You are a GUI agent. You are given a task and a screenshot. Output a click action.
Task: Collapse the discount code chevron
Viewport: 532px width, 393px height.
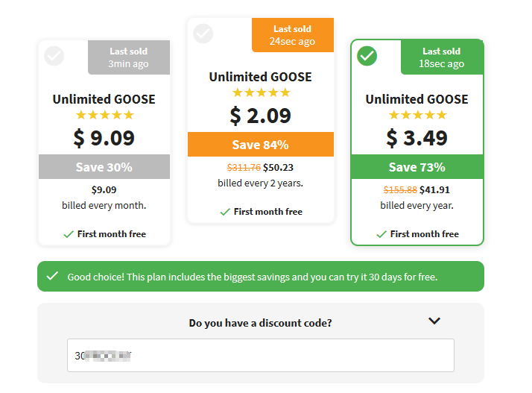point(434,321)
